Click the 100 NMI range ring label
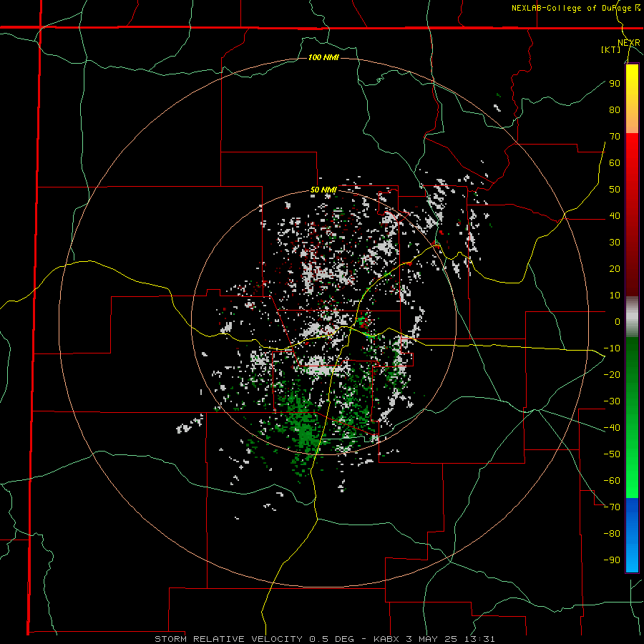 (323, 57)
